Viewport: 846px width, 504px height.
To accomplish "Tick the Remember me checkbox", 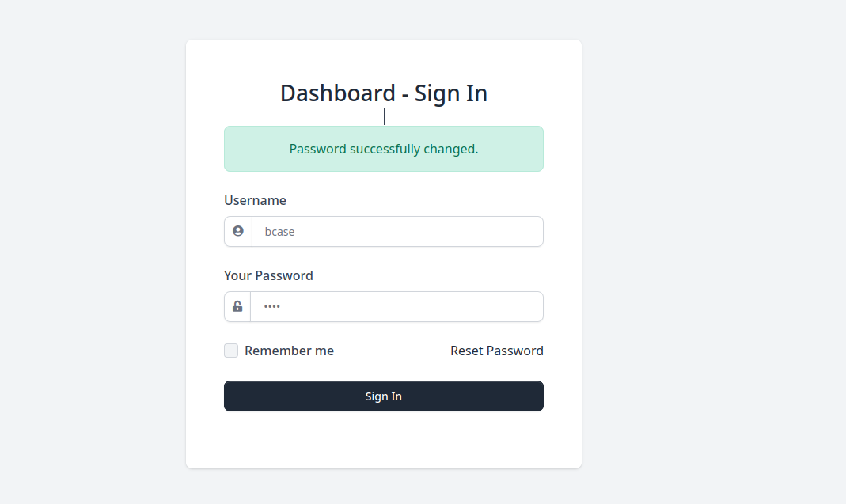I will tap(231, 351).
